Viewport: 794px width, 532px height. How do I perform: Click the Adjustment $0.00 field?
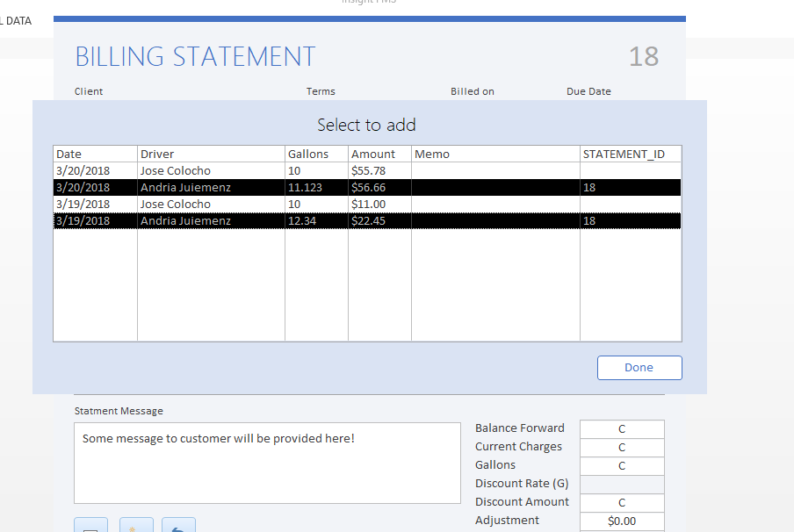point(622,521)
